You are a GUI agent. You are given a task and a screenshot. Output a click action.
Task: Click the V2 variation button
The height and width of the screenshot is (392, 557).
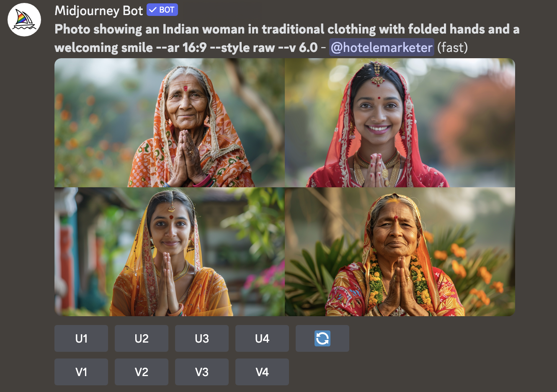(x=142, y=372)
